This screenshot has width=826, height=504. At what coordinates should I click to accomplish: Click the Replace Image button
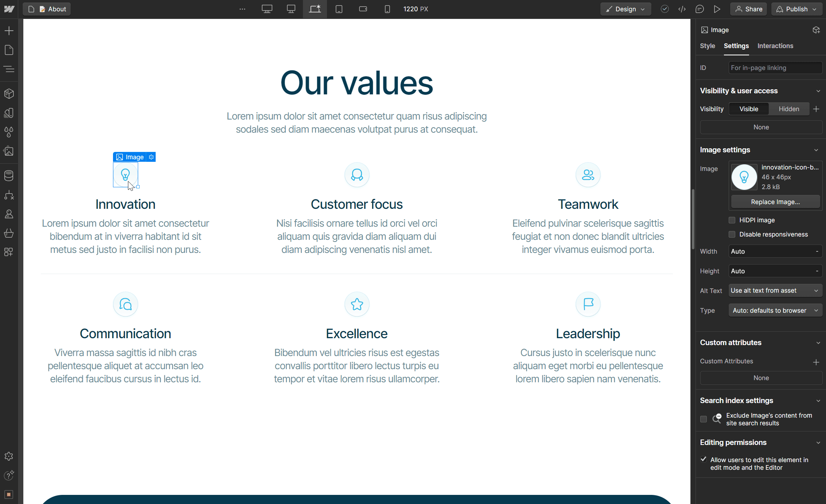click(x=775, y=202)
